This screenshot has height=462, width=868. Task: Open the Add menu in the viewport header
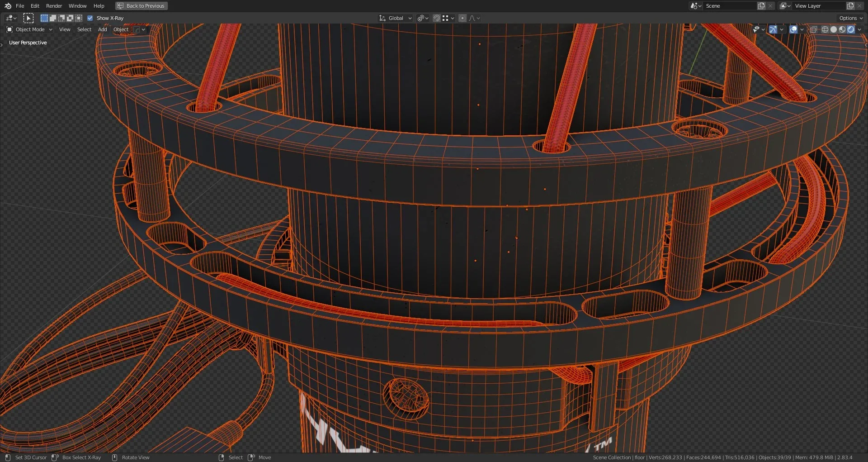(102, 29)
